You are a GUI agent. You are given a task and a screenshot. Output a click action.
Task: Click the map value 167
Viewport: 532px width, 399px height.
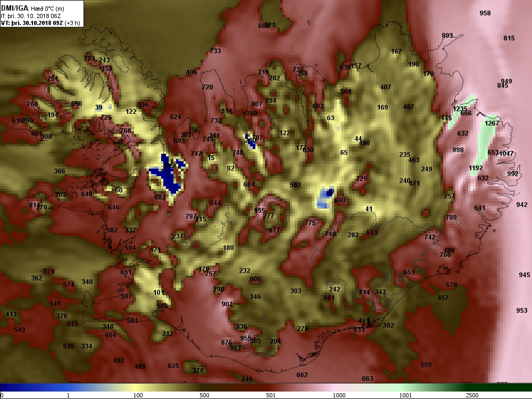pyautogui.click(x=396, y=51)
